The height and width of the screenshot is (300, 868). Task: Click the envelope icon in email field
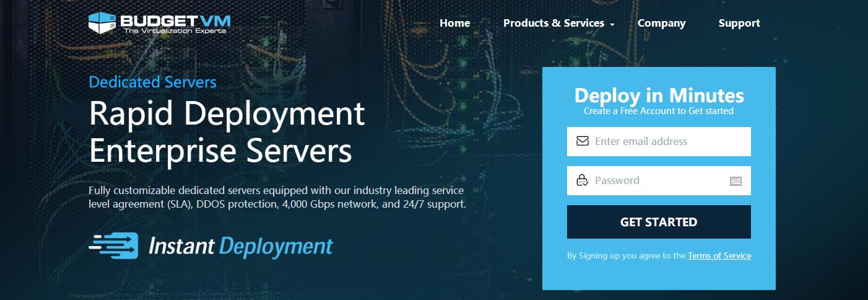(x=582, y=141)
